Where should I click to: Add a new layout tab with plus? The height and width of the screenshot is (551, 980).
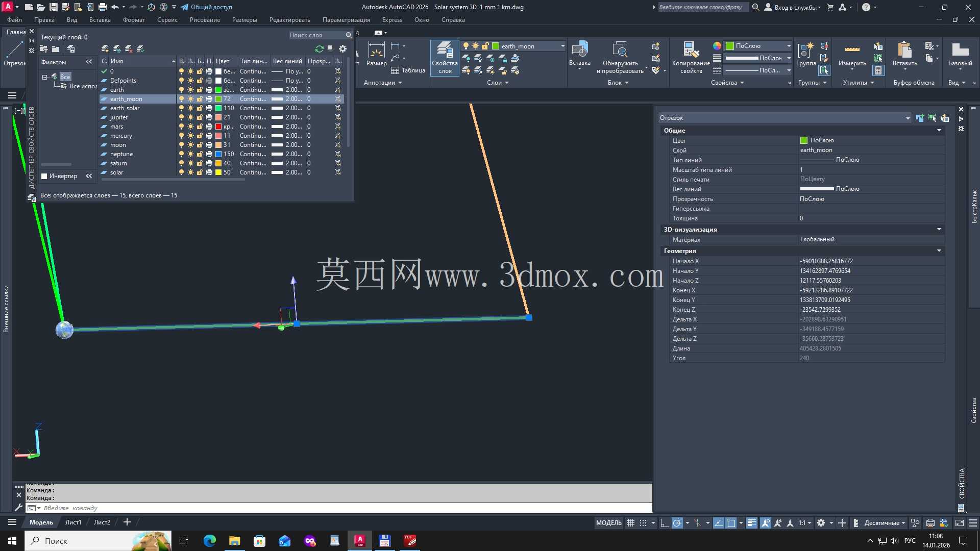pyautogui.click(x=127, y=522)
